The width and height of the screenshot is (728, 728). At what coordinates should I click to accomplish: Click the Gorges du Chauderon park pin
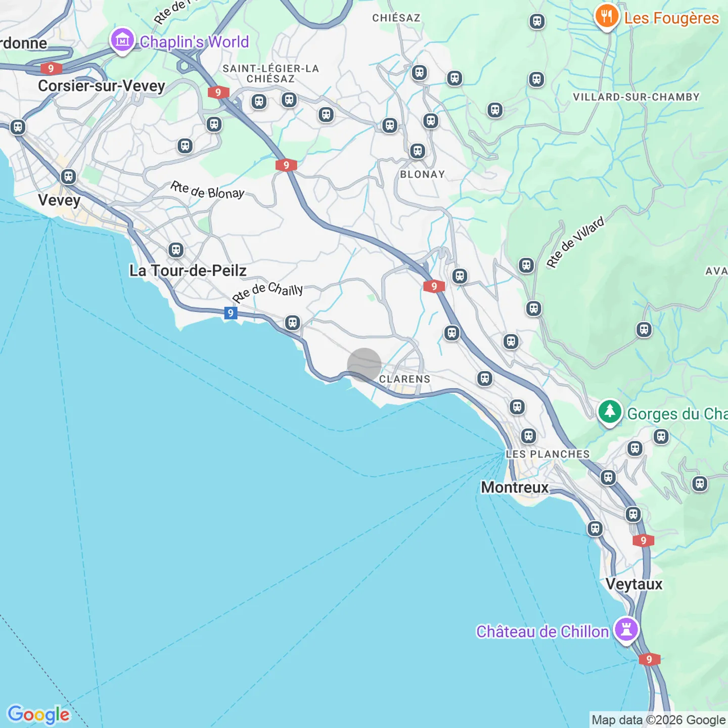[610, 413]
